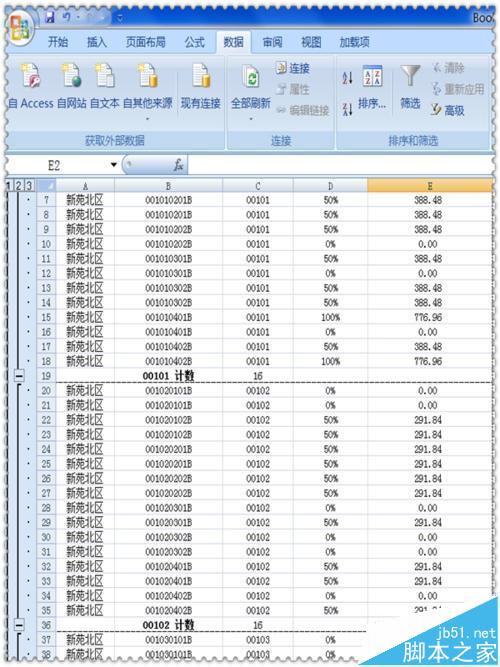Open quick access toolbar customize arrow
Viewport: 500px width, 667px height.
point(120,18)
